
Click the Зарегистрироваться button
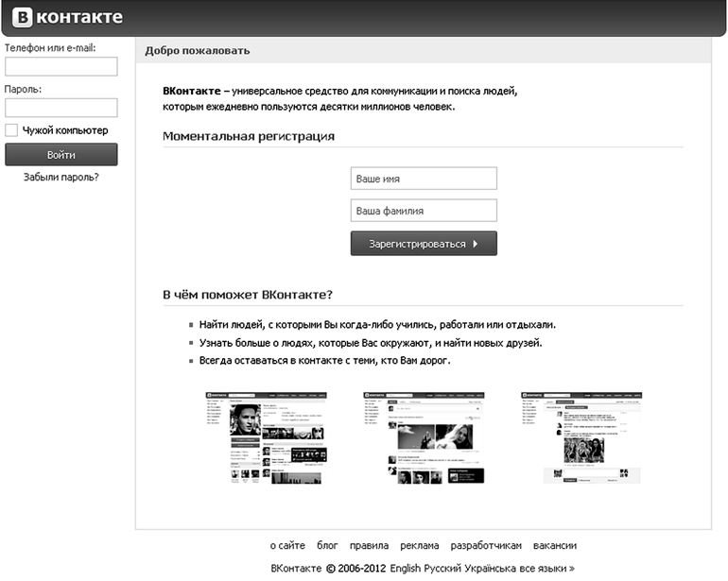click(424, 244)
